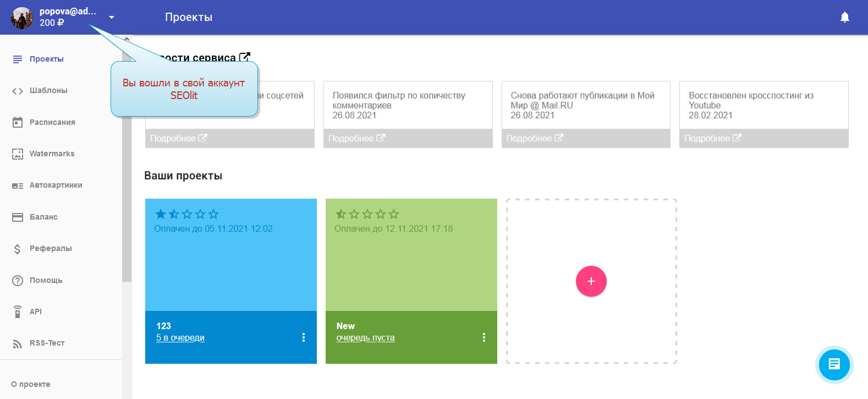Click the Автокартинки icon in the sidebar

(x=18, y=185)
